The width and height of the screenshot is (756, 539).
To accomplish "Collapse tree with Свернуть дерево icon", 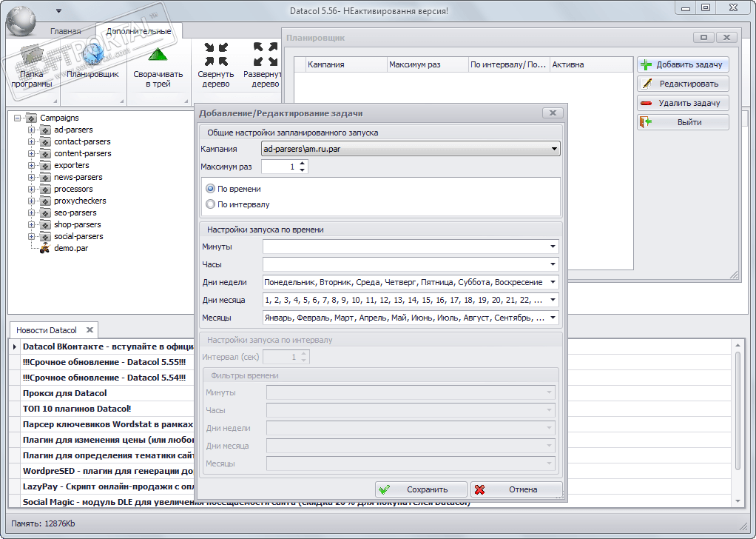I will [215, 54].
